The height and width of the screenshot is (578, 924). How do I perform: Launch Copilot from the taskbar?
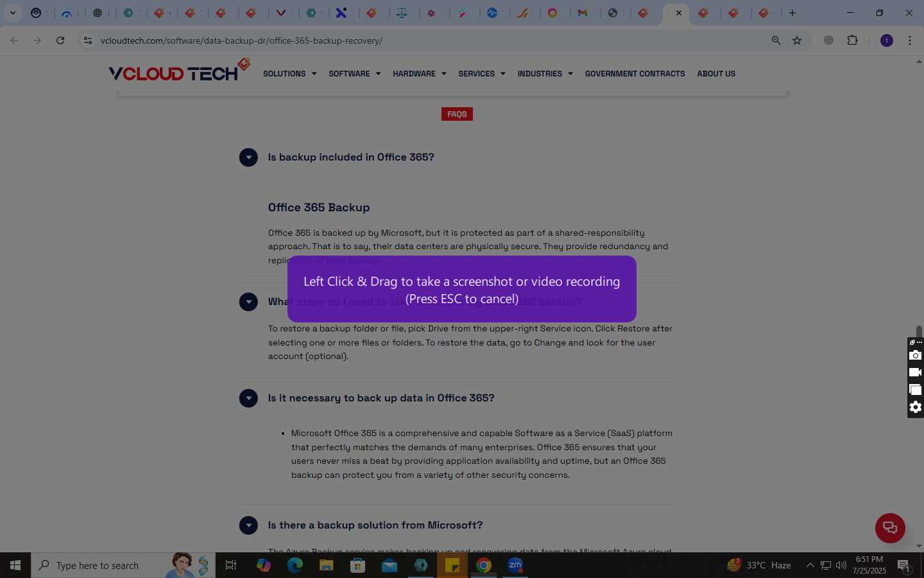(x=263, y=565)
